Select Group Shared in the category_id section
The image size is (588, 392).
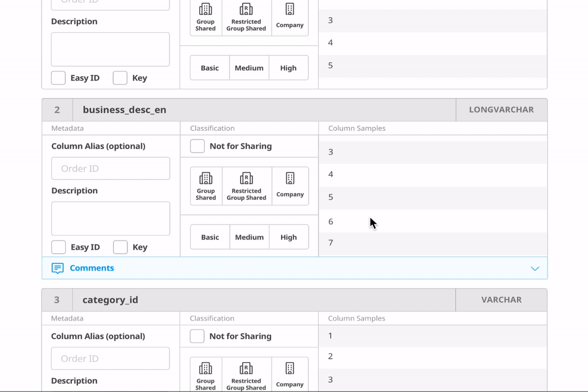pyautogui.click(x=205, y=376)
